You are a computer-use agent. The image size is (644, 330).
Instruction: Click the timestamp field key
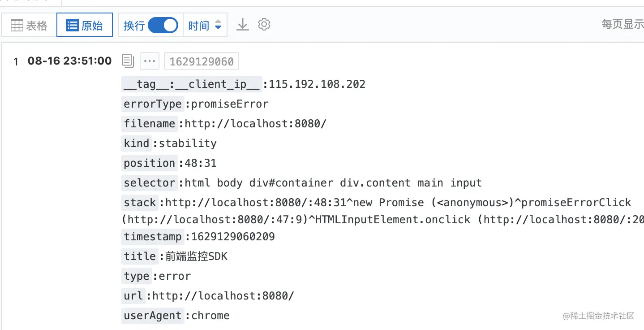153,237
